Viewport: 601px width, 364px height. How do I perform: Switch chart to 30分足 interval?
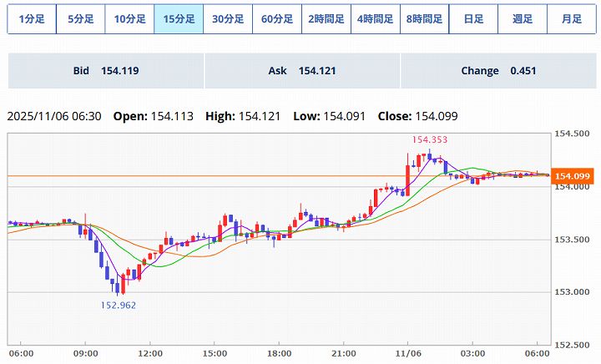click(x=228, y=18)
